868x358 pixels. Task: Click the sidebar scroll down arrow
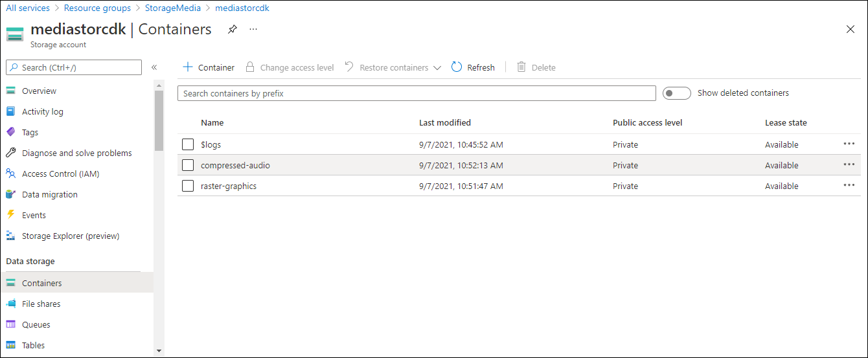point(159,351)
